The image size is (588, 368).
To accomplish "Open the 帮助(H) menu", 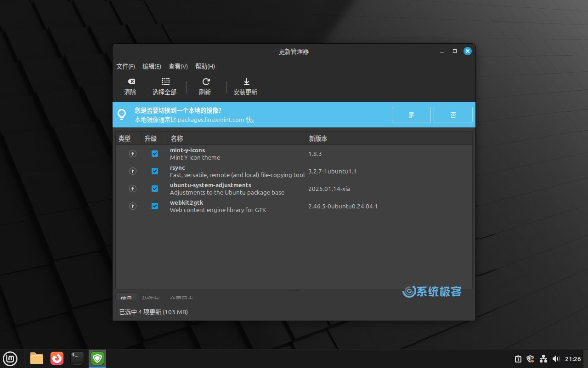I will (205, 66).
